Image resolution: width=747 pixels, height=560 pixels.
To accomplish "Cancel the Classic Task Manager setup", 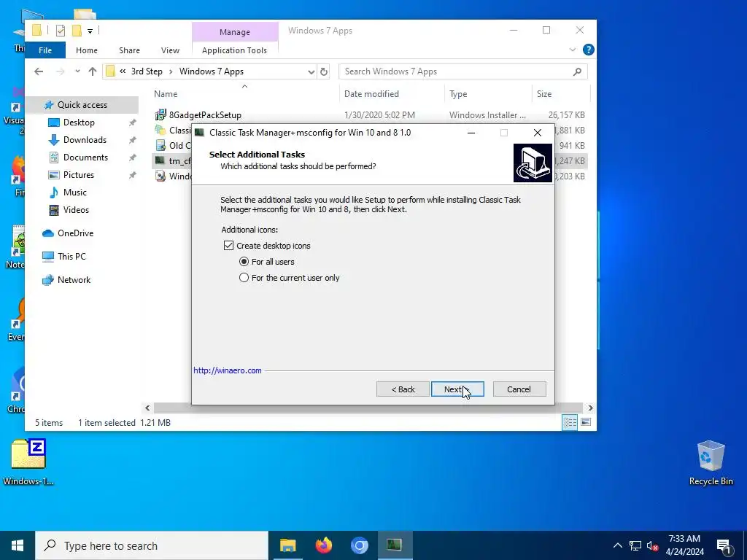I will point(519,389).
